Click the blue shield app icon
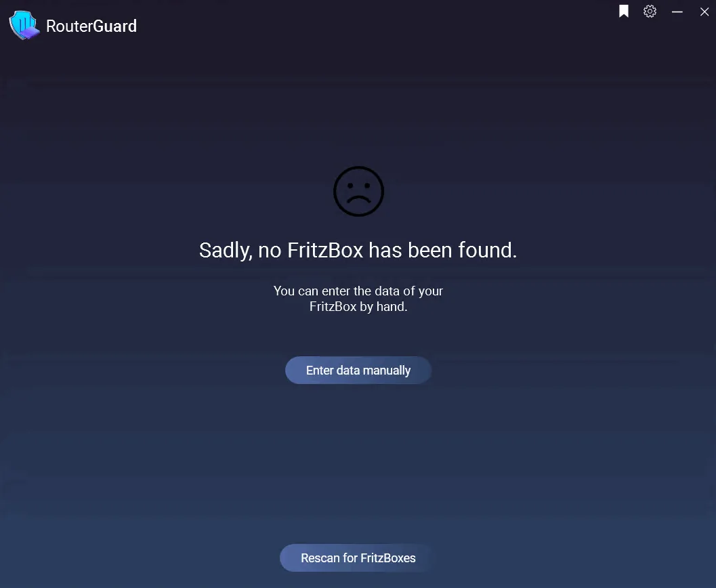 pyautogui.click(x=24, y=26)
